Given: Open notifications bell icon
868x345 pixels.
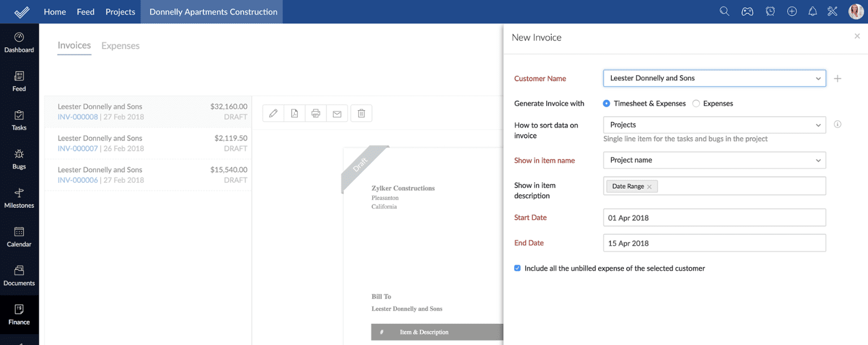Looking at the screenshot, I should (x=813, y=11).
